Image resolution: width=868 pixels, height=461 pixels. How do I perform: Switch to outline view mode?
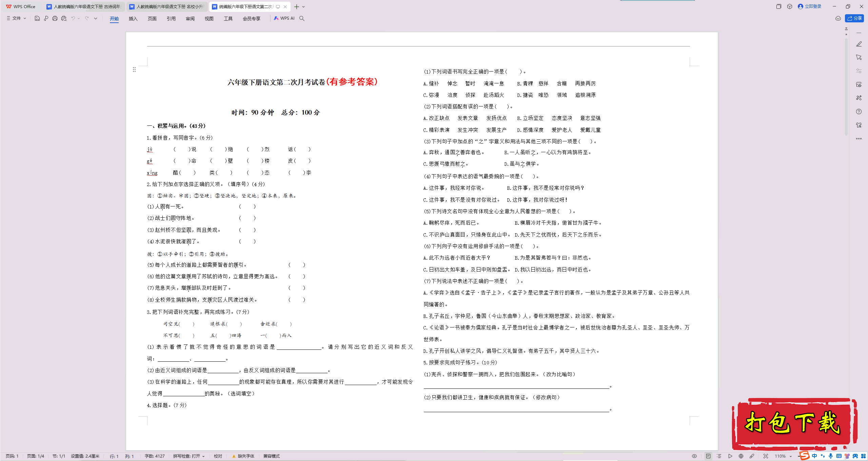pyautogui.click(x=719, y=456)
